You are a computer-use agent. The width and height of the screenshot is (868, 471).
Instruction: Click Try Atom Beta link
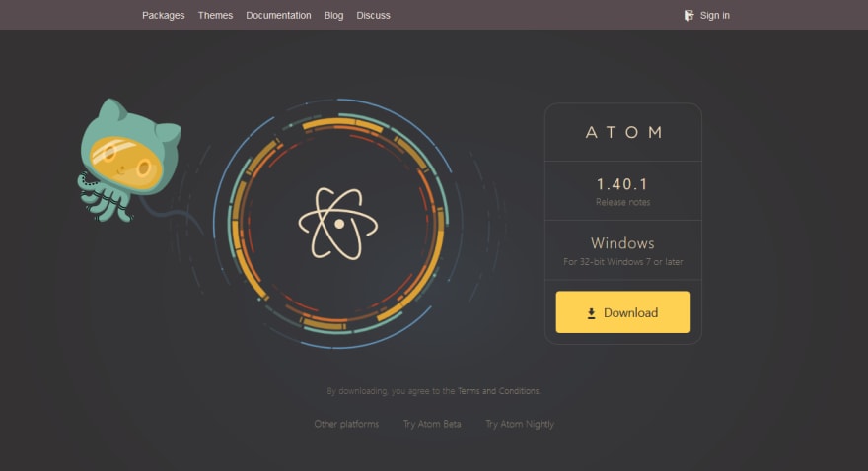(432, 424)
